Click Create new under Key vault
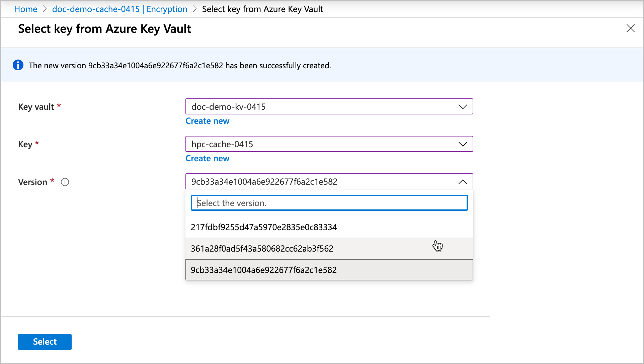 208,121
